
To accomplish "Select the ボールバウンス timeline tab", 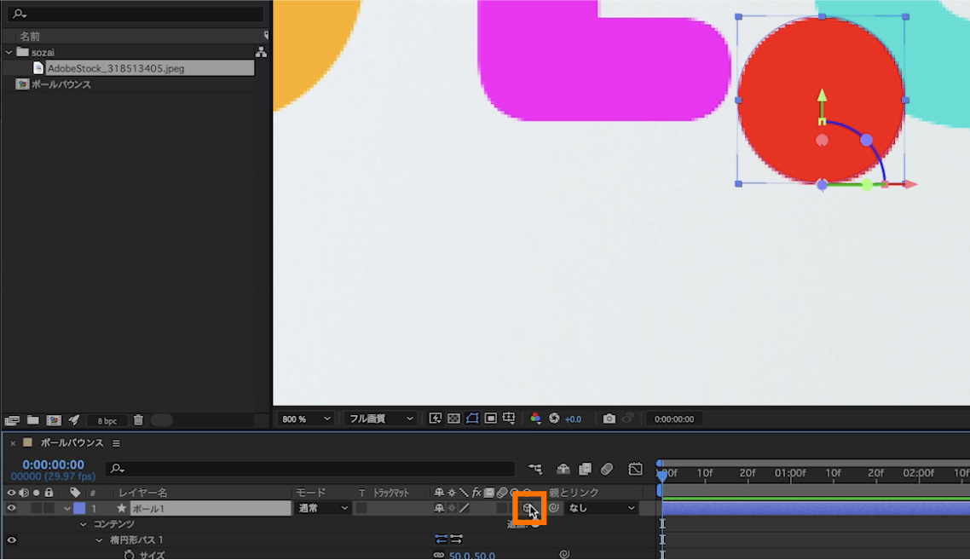I will 72,443.
